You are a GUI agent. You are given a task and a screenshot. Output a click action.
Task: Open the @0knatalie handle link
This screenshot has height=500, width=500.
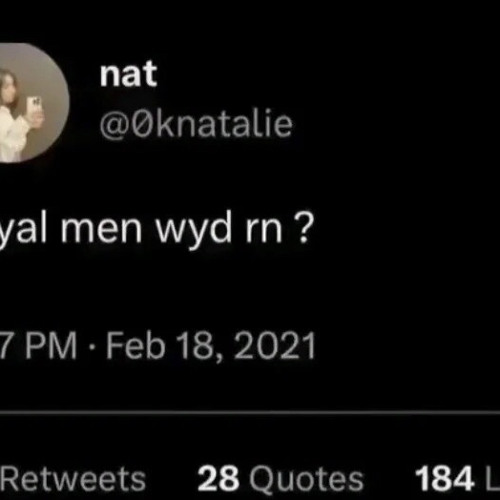[x=196, y=124]
